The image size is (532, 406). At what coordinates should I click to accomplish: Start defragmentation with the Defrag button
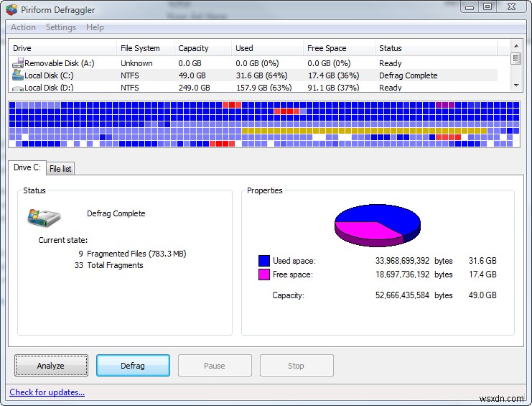pos(133,366)
